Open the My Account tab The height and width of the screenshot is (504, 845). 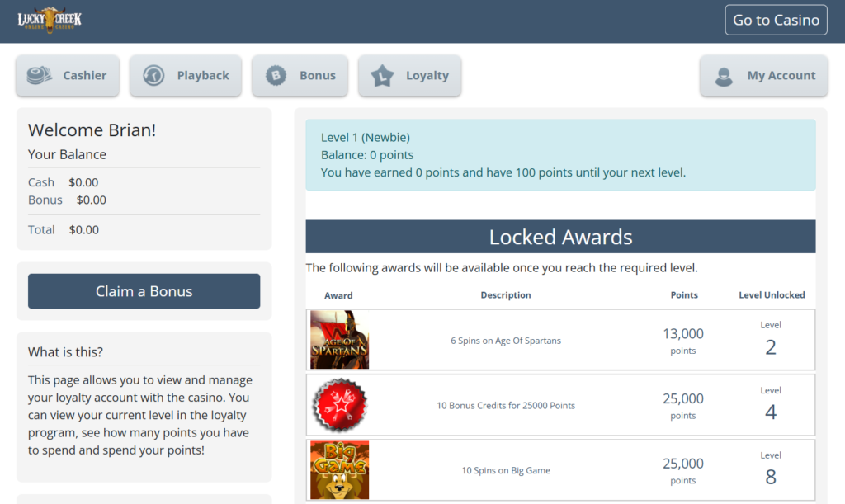click(763, 75)
